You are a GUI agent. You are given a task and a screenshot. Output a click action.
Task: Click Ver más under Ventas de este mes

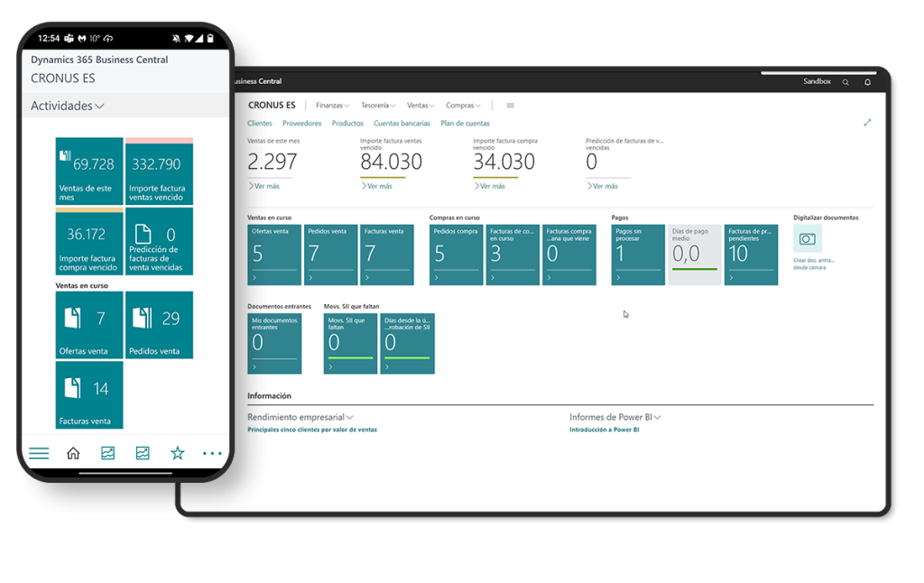[x=263, y=186]
